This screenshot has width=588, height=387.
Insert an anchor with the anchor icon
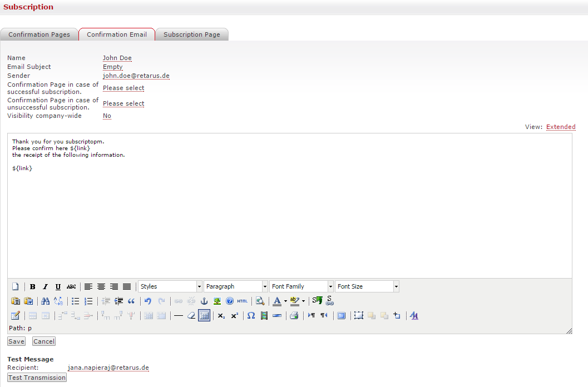(204, 301)
